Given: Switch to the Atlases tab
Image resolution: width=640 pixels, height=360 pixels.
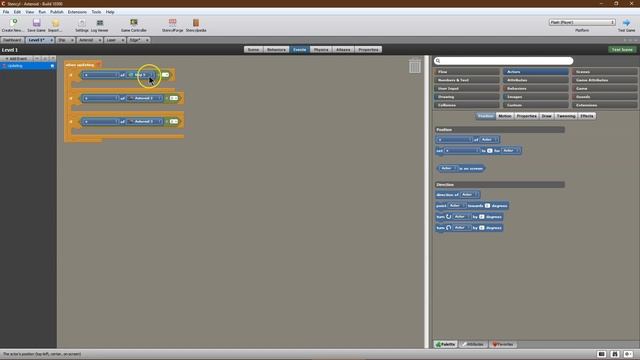Looking at the screenshot, I should (x=343, y=49).
